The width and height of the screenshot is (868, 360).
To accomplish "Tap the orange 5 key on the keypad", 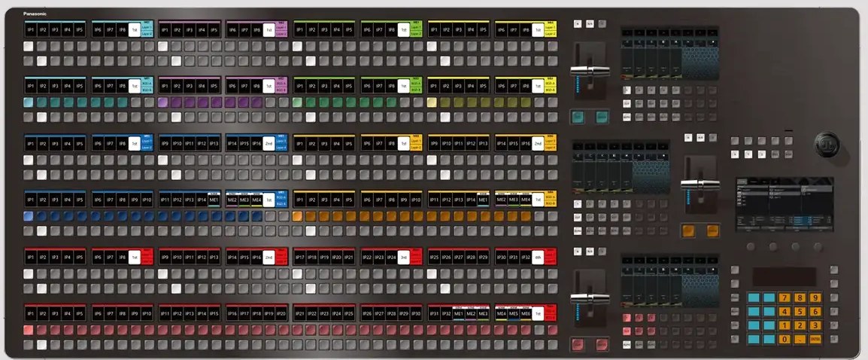I will point(800,311).
